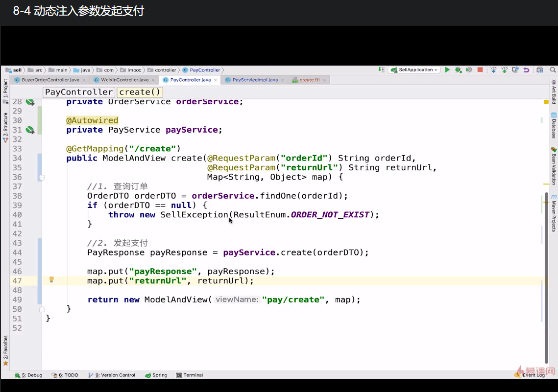Open the Database side panel
Image resolution: width=558 pixels, height=392 pixels.
554,125
